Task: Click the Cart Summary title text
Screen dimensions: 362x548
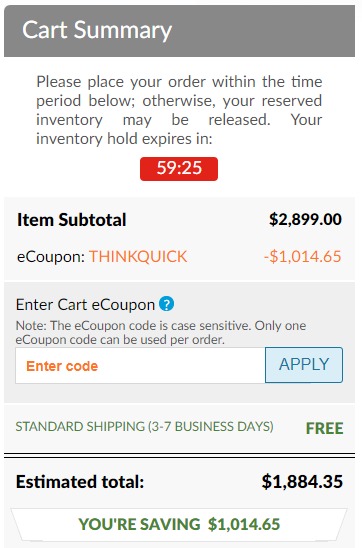Action: [x=97, y=30]
